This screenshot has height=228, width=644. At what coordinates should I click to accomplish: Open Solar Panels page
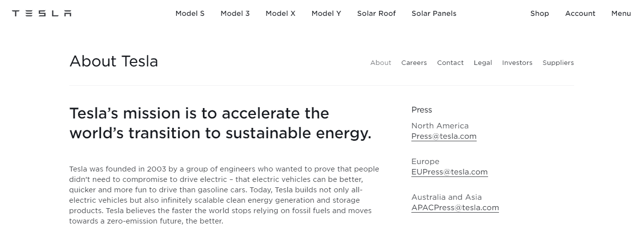(434, 13)
